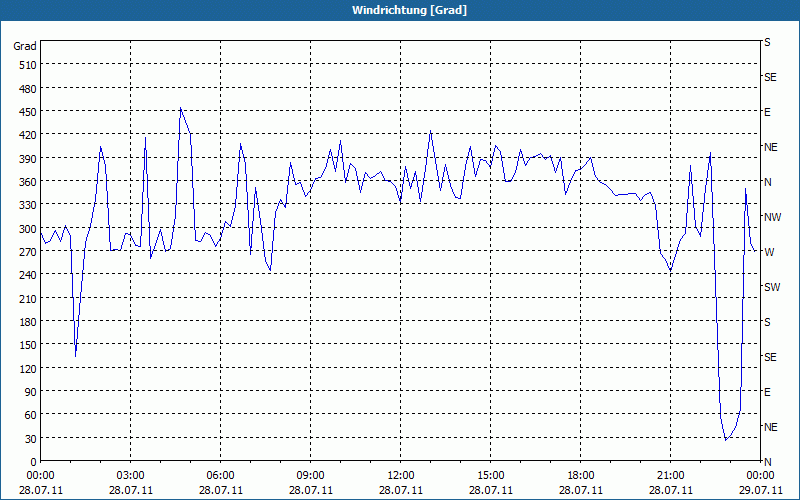800x500 pixels.
Task: Select the 480 degree axis label
Action: tap(28, 89)
